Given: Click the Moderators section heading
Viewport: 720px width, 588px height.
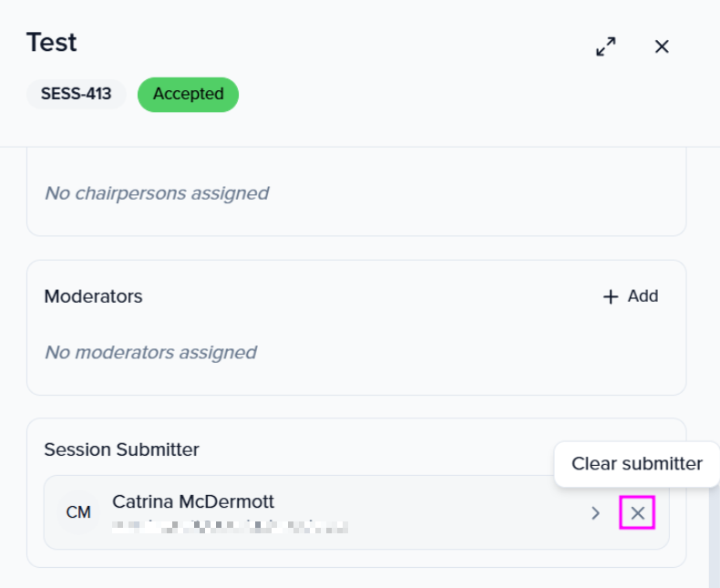Looking at the screenshot, I should pos(93,296).
